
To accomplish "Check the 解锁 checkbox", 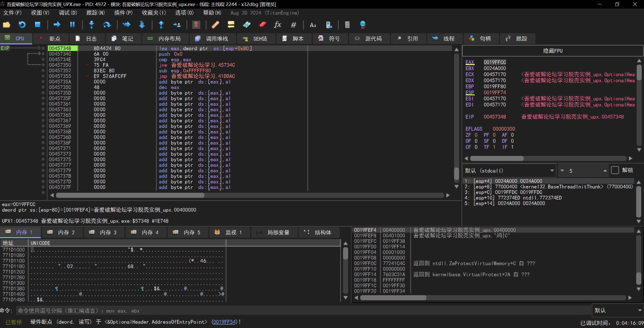I will click(x=615, y=170).
